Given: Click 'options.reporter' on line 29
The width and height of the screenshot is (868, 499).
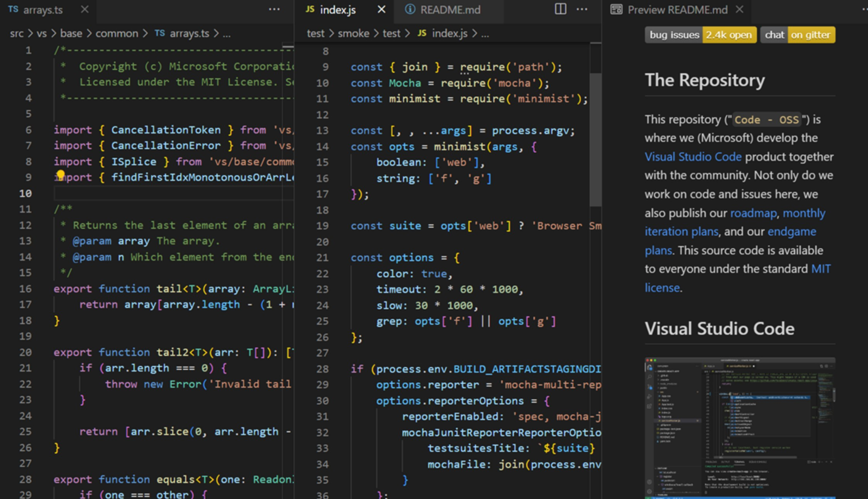Looking at the screenshot, I should pos(428,385).
